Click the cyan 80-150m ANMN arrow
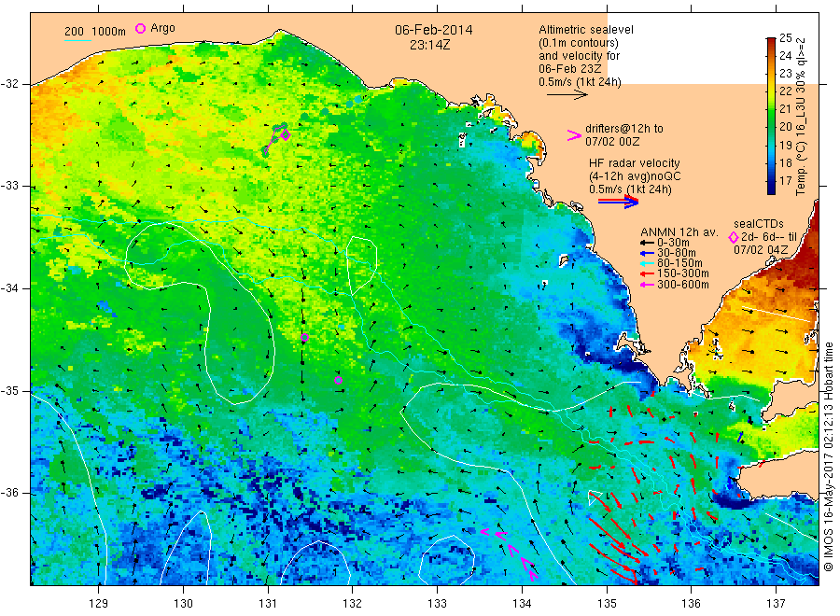Viewport: 840px width, 616px height. point(647,263)
